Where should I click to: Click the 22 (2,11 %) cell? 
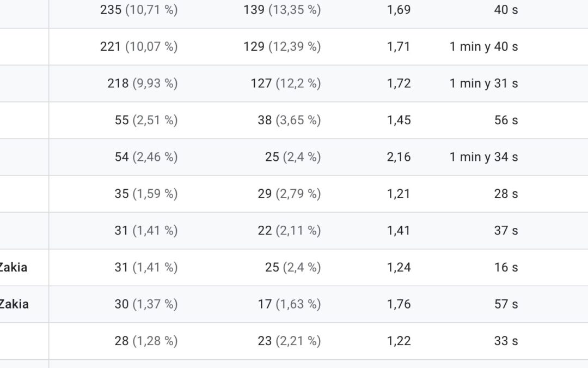click(289, 231)
